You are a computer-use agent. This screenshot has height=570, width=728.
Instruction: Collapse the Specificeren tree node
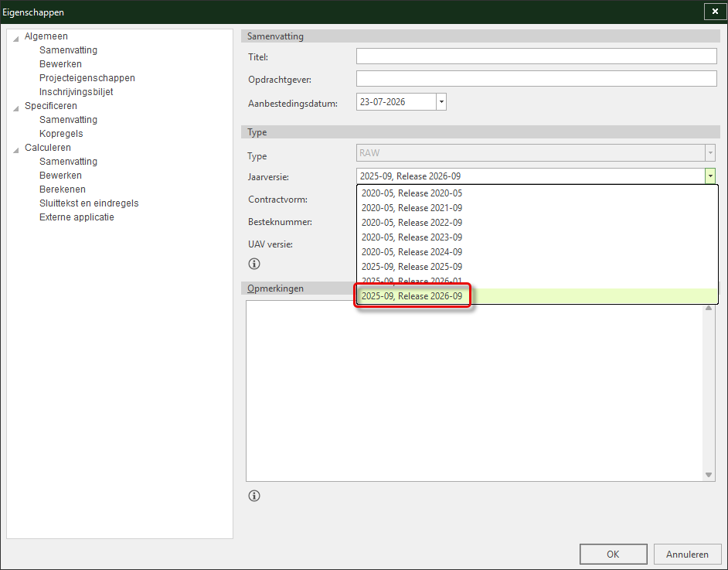point(15,108)
